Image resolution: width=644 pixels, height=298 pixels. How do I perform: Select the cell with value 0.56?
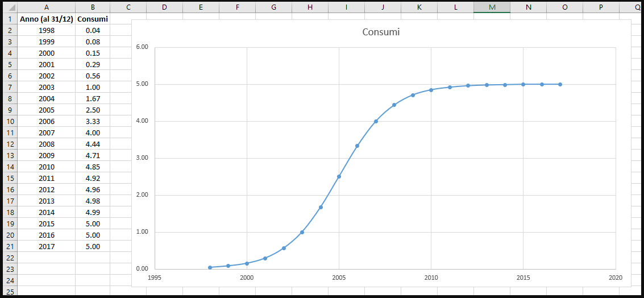tap(93, 76)
